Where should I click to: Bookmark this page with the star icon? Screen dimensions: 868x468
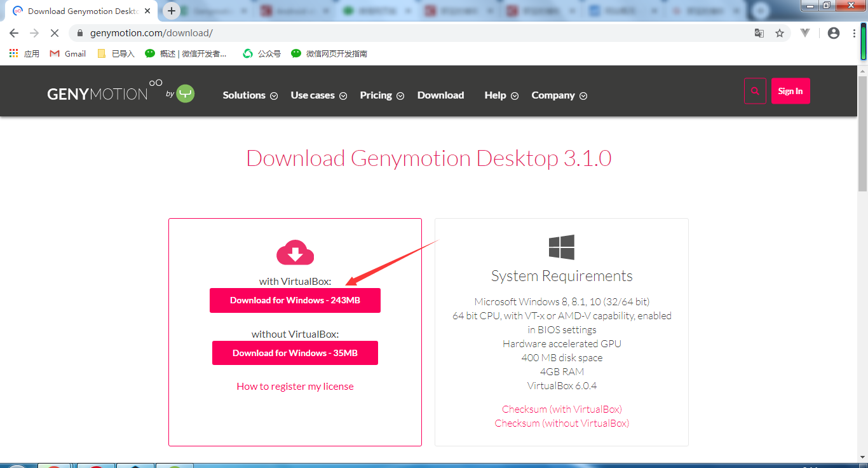click(x=780, y=33)
